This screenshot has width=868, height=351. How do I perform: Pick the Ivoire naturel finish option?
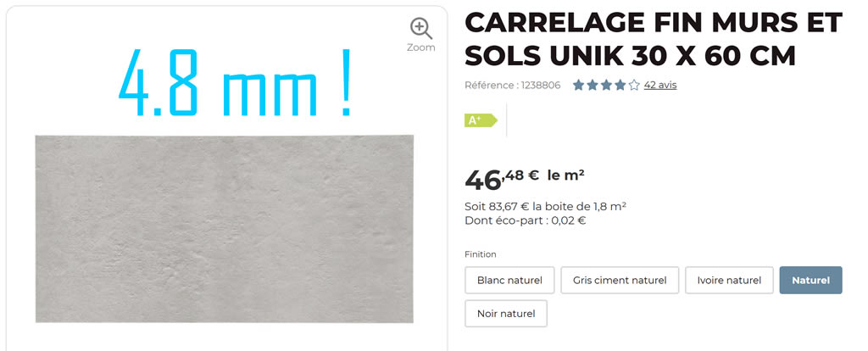729,280
